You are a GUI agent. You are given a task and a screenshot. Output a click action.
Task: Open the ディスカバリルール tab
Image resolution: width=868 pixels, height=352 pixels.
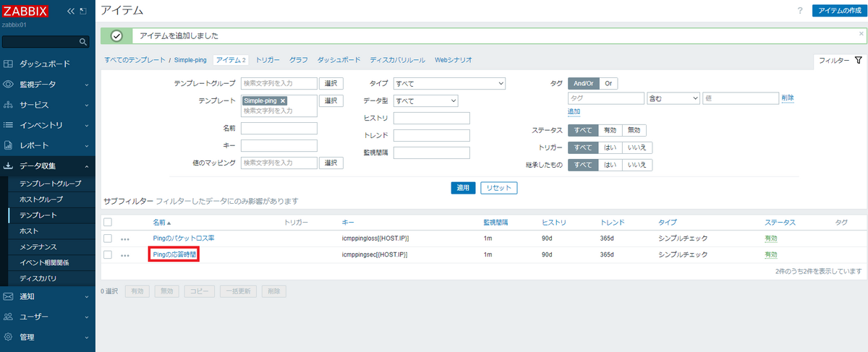pyautogui.click(x=397, y=60)
